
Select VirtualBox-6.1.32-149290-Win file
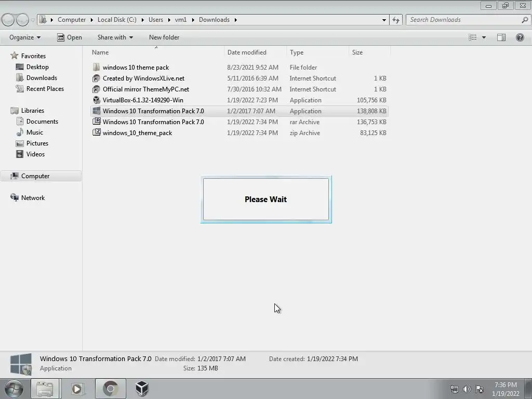(x=143, y=100)
